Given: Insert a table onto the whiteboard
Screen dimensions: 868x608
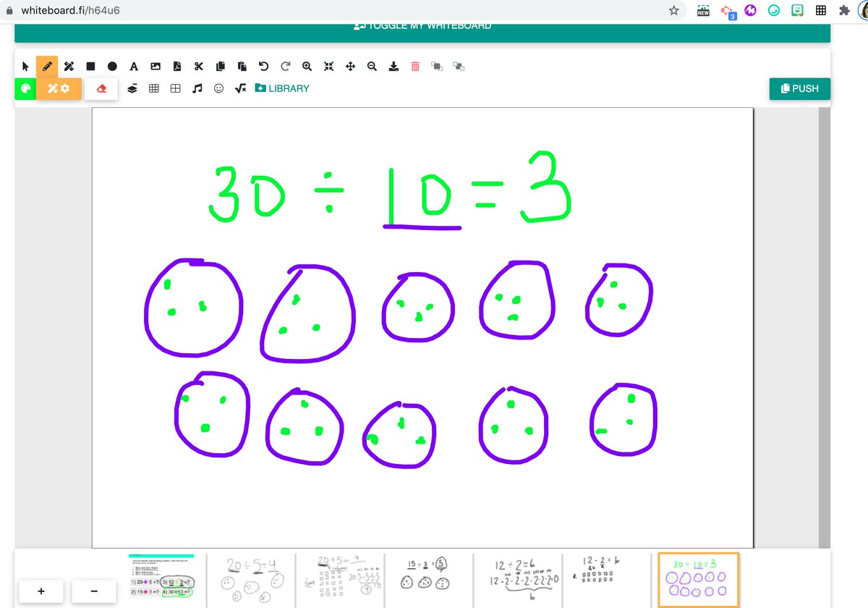Looking at the screenshot, I should click(x=175, y=88).
